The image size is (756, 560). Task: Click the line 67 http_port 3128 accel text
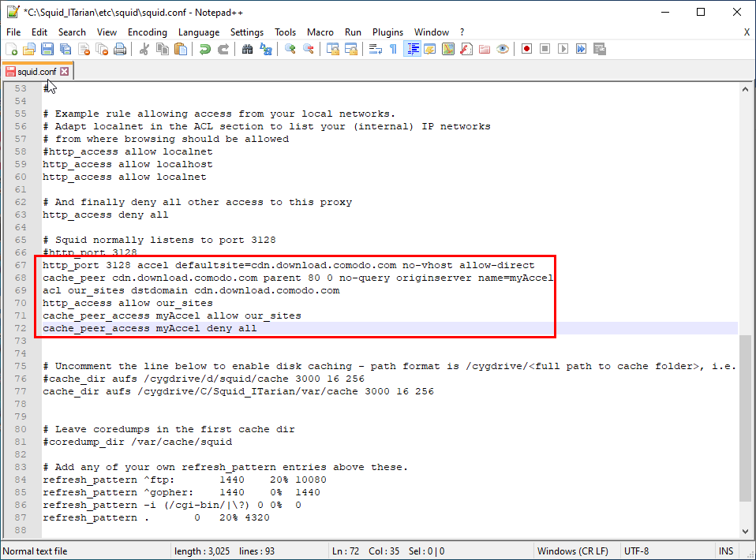tap(288, 265)
